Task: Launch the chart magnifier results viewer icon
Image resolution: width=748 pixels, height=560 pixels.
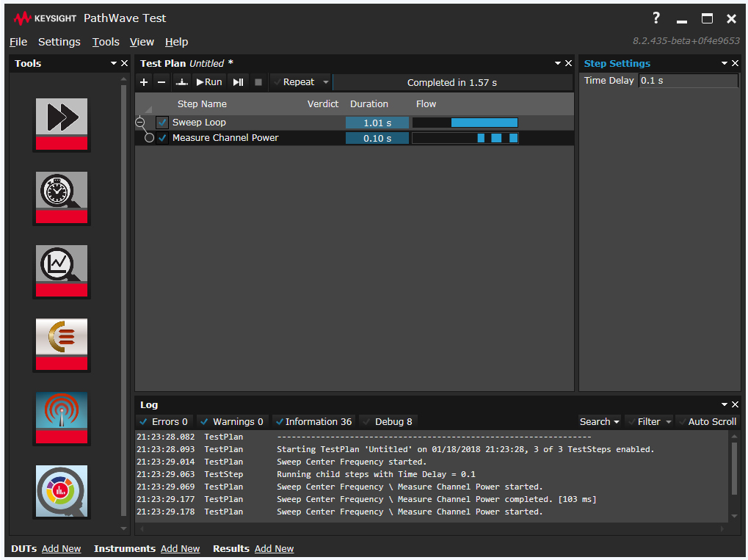Action: 62,264
